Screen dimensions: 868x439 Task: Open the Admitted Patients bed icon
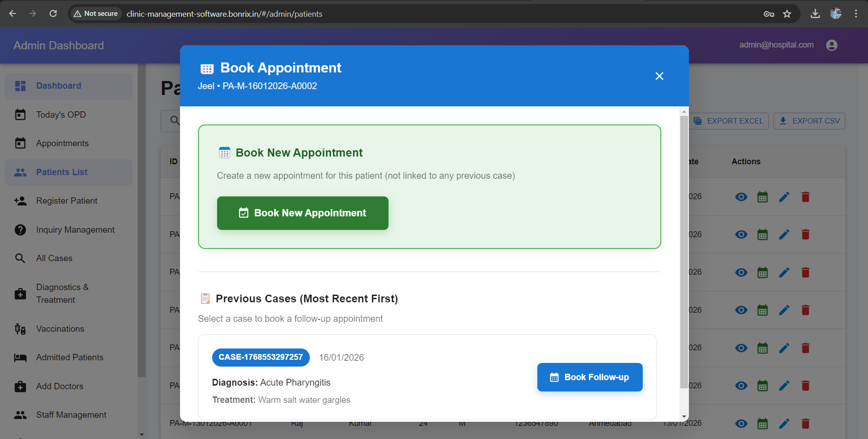point(20,358)
